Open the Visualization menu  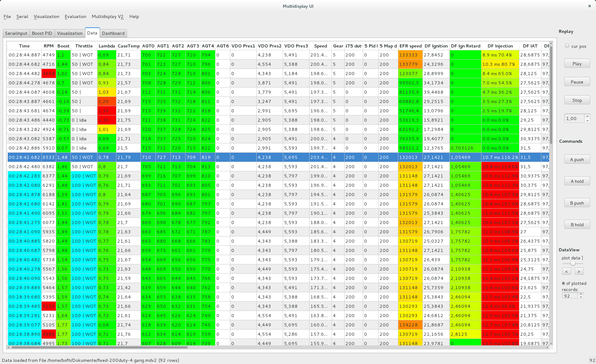pos(46,16)
